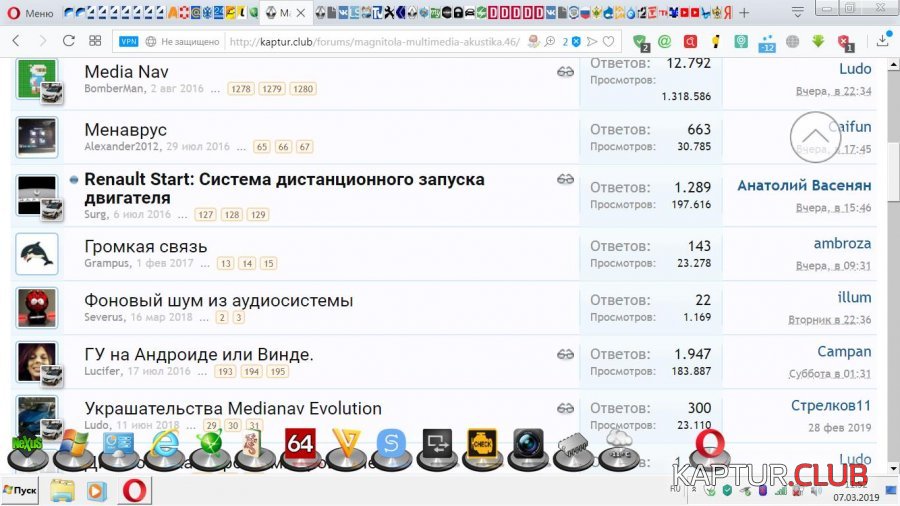Open the Менаврус thread

coord(126,130)
